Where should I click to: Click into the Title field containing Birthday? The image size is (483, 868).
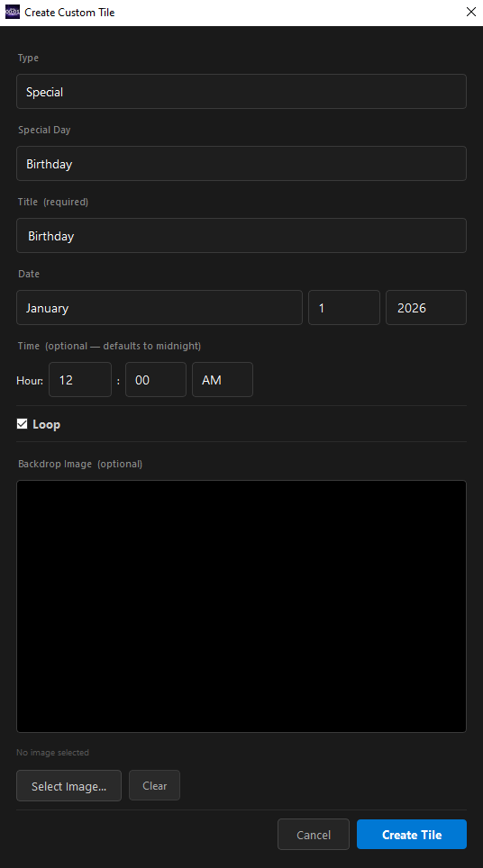coord(241,235)
